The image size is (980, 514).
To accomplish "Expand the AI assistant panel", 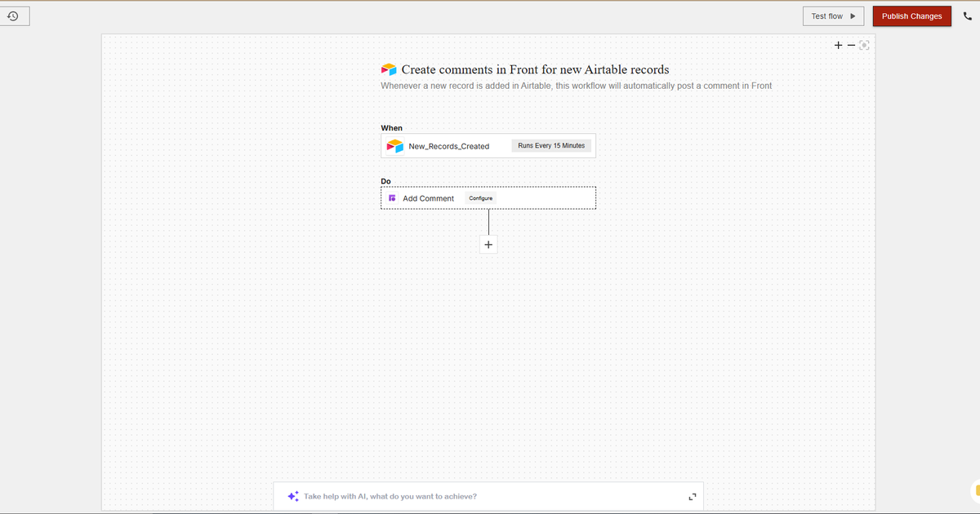I will coord(692,495).
